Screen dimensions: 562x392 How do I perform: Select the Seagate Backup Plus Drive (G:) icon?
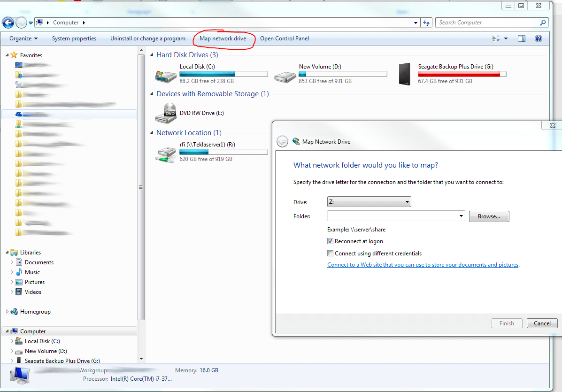pyautogui.click(x=404, y=74)
